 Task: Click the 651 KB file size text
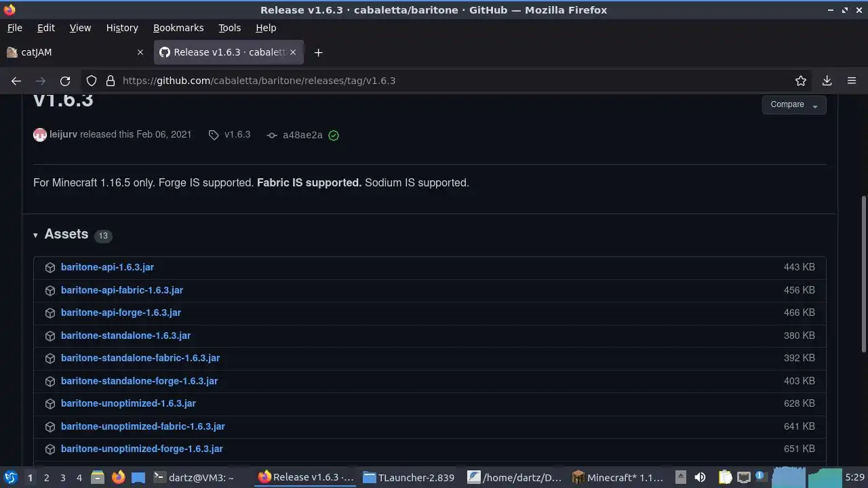click(800, 449)
